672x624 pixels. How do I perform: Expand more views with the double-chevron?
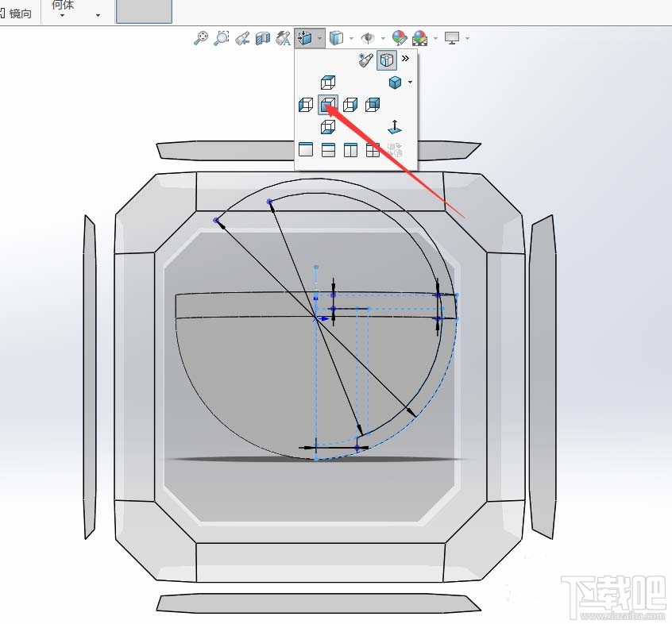coord(406,58)
